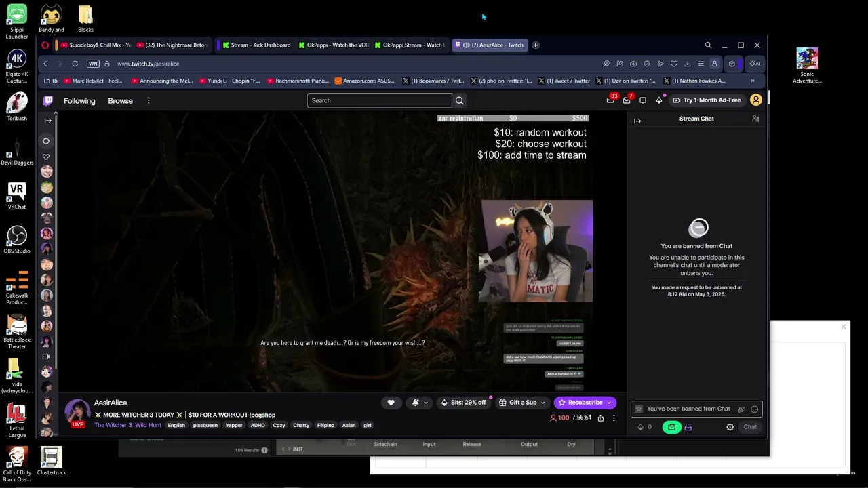Follow heart button under the stream
This screenshot has width=868, height=488.
point(391,403)
